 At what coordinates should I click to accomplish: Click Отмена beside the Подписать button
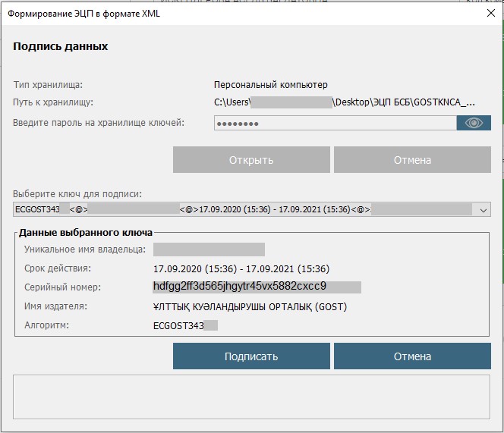[412, 356]
